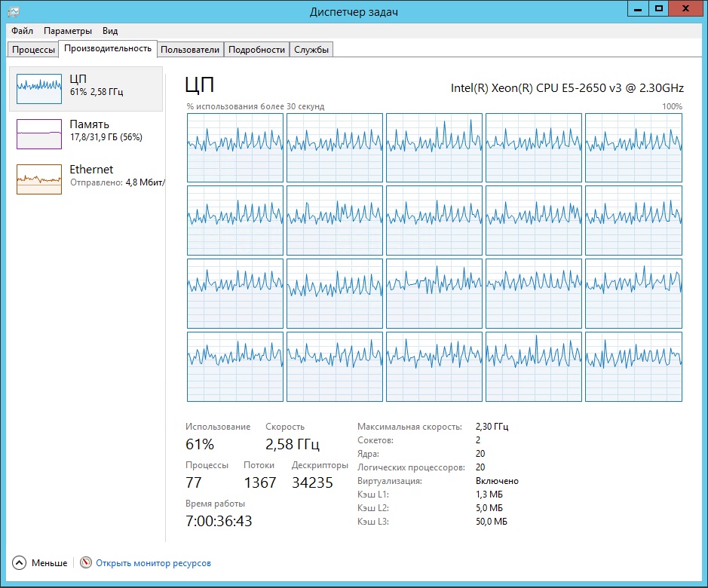Go to the Подробности tab
The image size is (708, 588).
257,50
